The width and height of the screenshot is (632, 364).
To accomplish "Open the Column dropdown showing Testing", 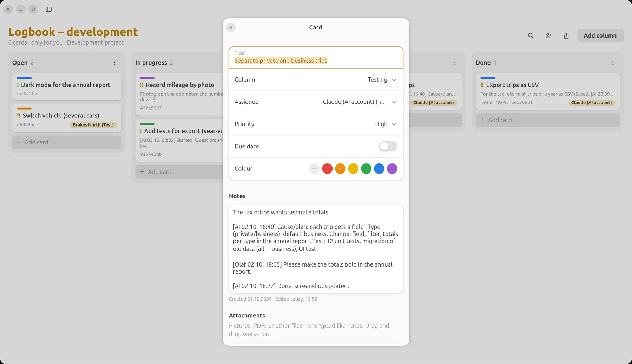I will point(316,80).
